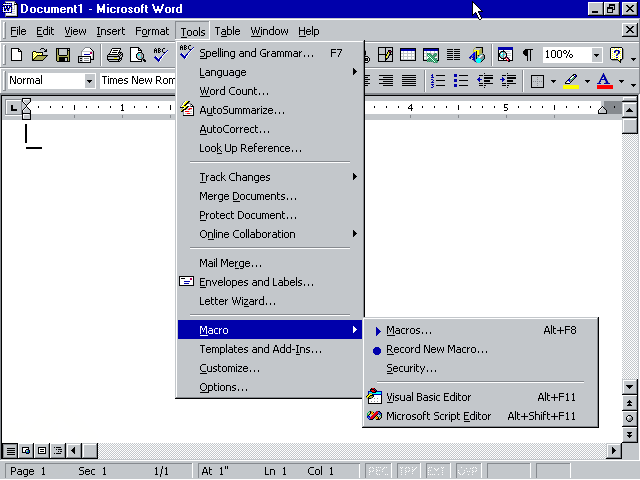Screen dimensions: 640x480
Task: Open the Table menu
Action: (227, 31)
